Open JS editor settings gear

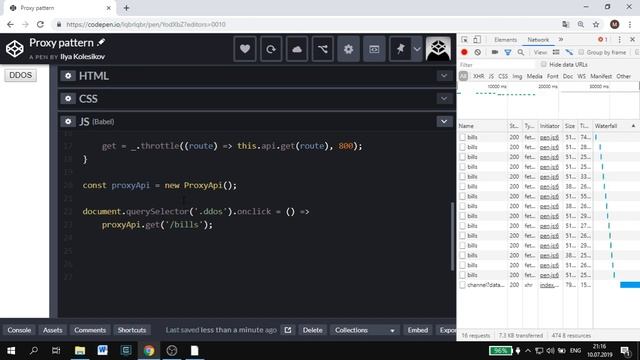point(68,122)
